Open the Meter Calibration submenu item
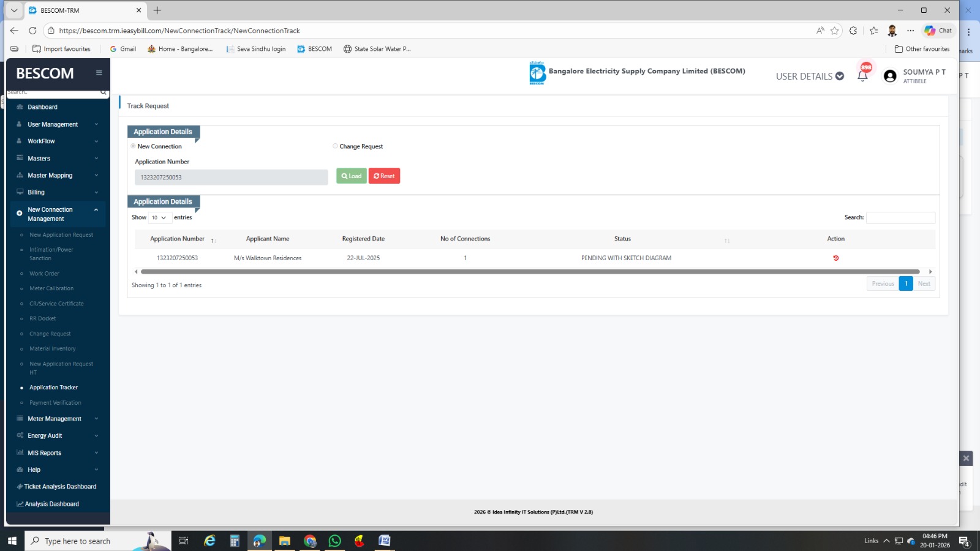Image resolution: width=980 pixels, height=551 pixels. pyautogui.click(x=51, y=288)
